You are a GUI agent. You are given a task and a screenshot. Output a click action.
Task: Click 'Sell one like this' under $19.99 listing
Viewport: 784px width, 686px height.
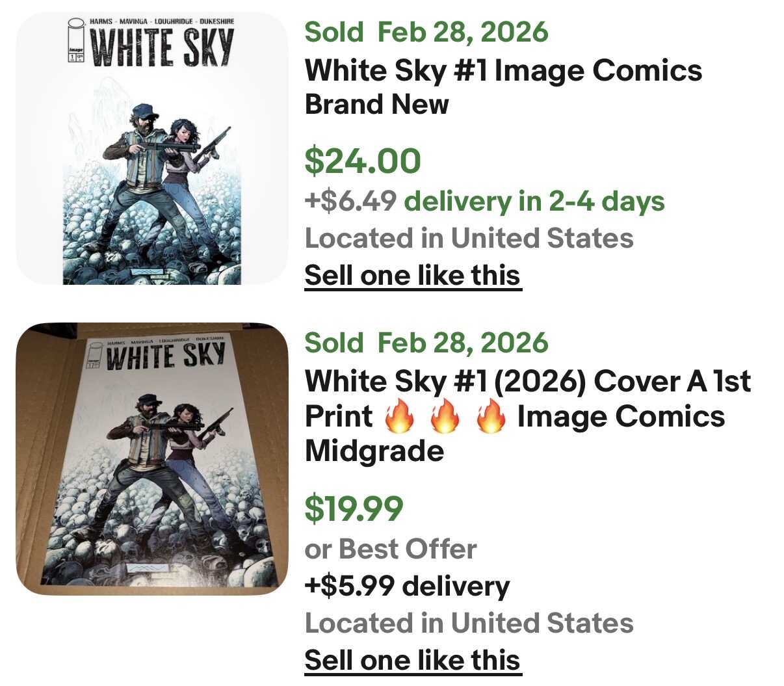click(413, 660)
